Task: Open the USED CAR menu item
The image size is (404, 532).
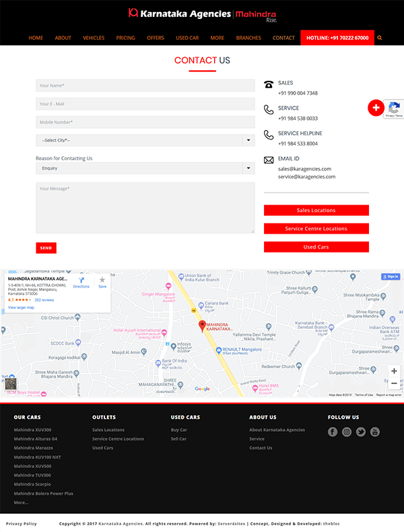Action: (187, 38)
